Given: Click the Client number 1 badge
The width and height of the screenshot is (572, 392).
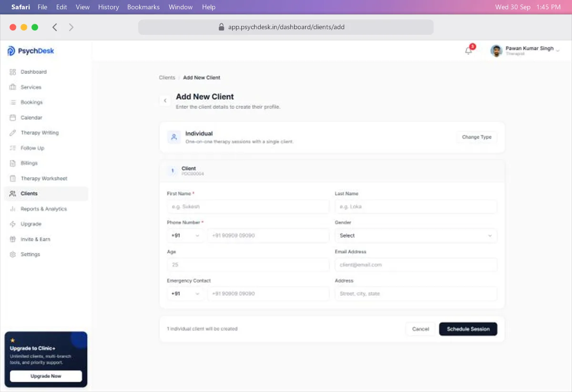Looking at the screenshot, I should [172, 171].
